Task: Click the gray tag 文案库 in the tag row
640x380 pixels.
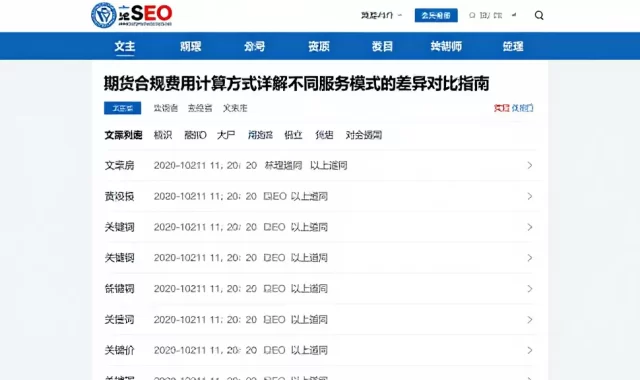Action: [x=235, y=108]
